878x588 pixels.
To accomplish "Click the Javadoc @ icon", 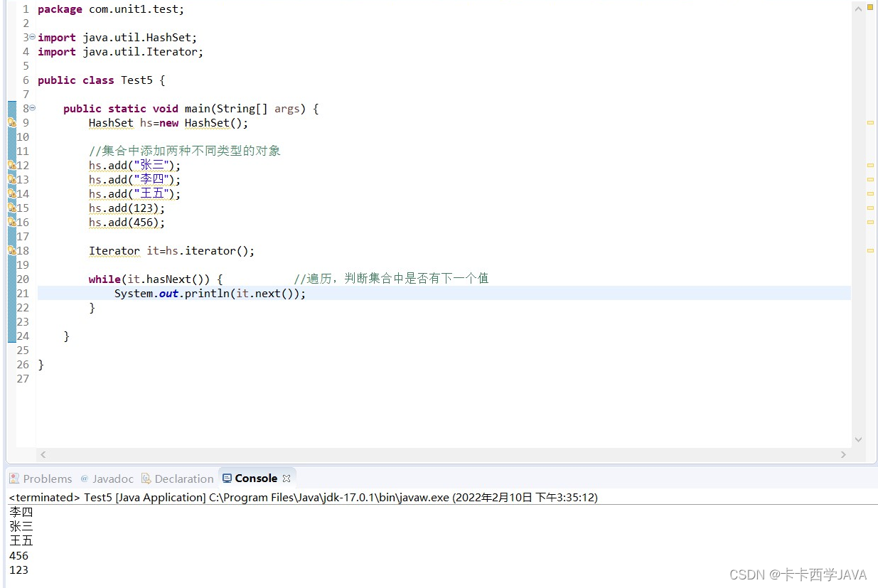I will pos(84,478).
